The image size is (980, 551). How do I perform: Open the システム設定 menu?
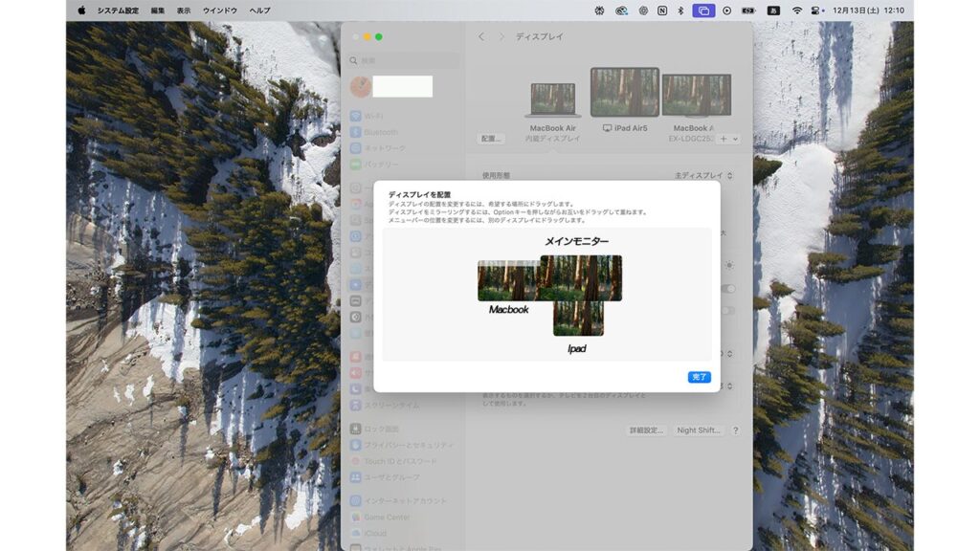click(x=118, y=11)
